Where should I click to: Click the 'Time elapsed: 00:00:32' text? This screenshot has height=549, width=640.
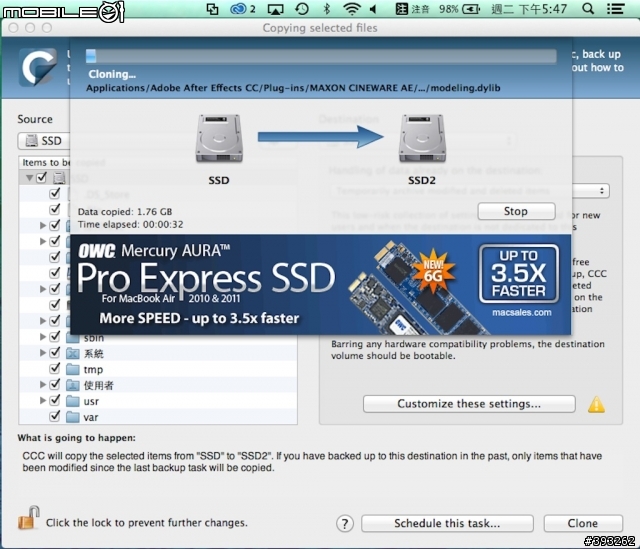click(x=131, y=224)
